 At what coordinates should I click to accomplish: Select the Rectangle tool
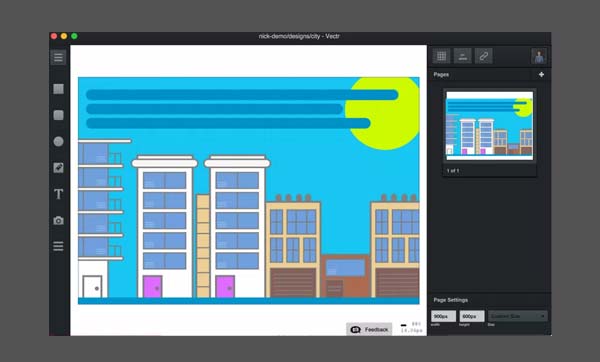59,89
